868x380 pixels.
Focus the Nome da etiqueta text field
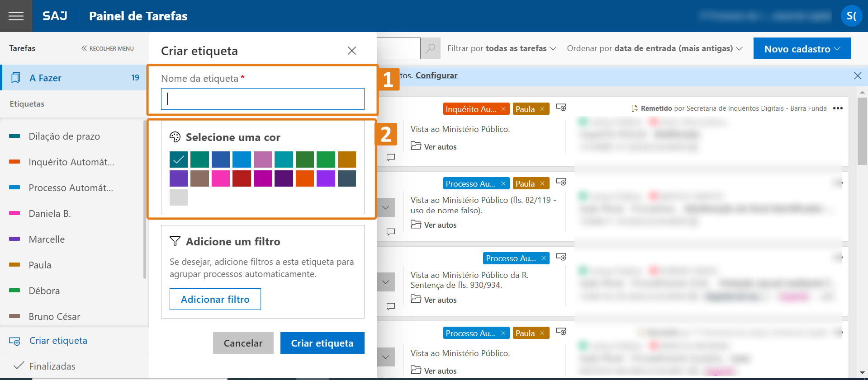click(x=262, y=99)
